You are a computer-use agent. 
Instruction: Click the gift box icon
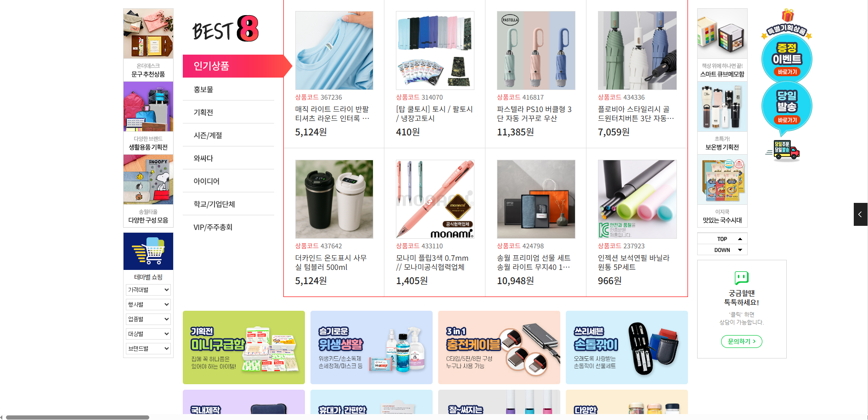[x=788, y=15]
